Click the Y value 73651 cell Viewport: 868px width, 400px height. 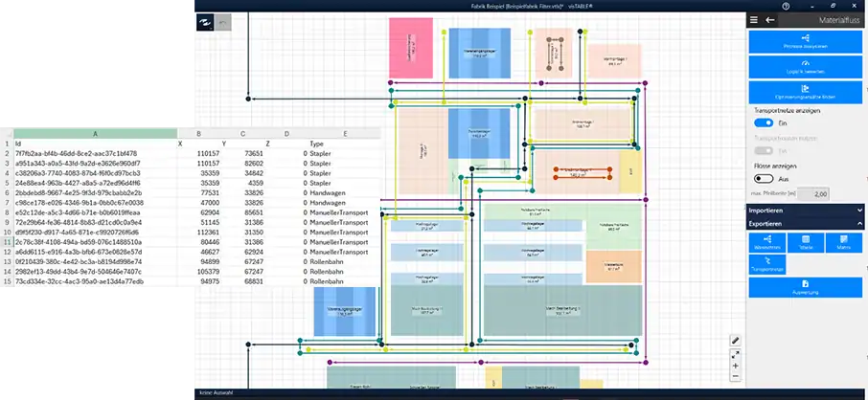click(x=242, y=153)
